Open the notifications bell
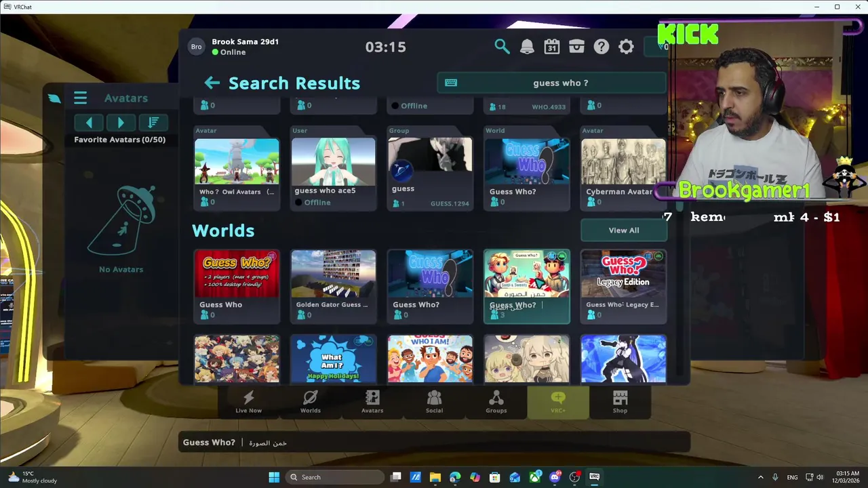 [527, 47]
